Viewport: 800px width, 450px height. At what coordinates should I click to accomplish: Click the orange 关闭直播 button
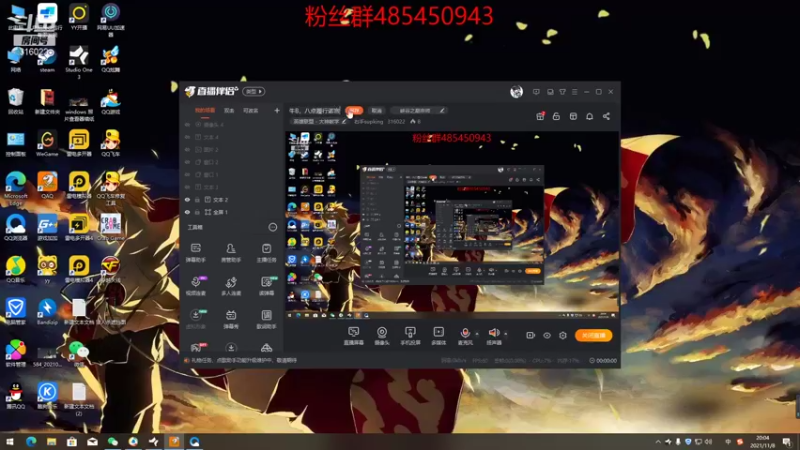(x=593, y=335)
